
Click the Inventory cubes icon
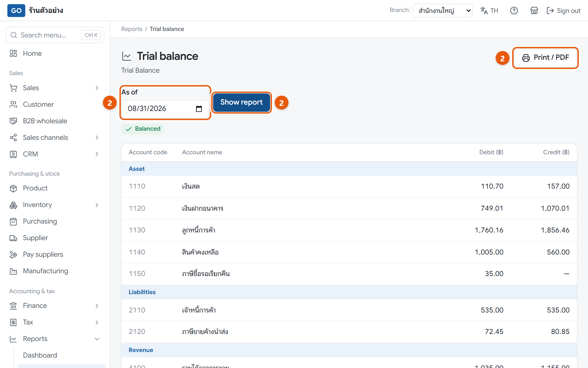(13, 205)
